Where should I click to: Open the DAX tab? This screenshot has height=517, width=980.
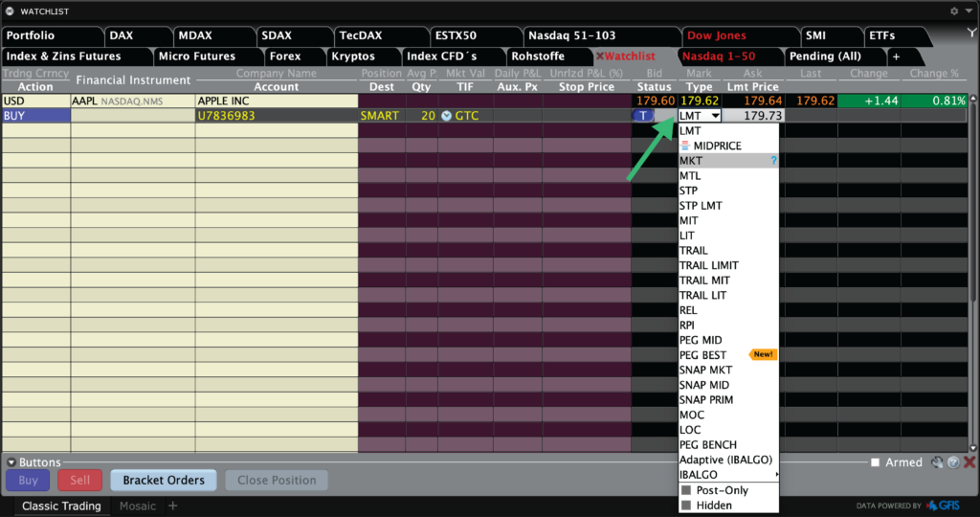[x=136, y=35]
